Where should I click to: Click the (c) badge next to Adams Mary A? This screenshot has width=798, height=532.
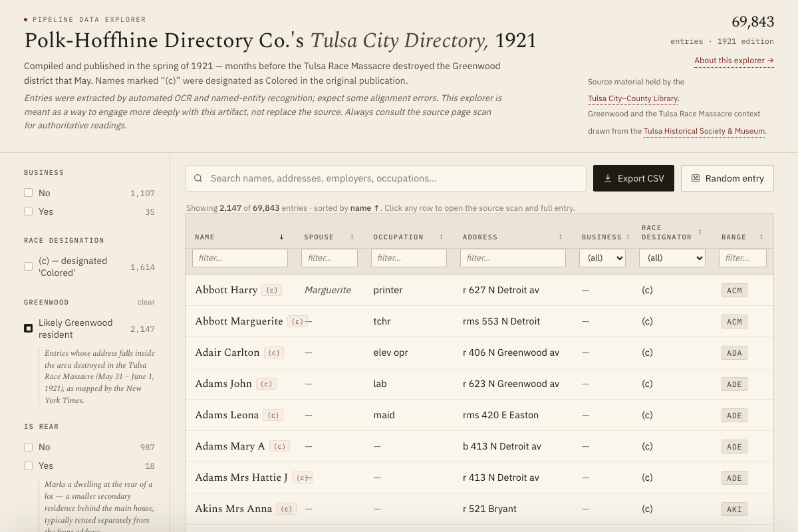[279, 446]
